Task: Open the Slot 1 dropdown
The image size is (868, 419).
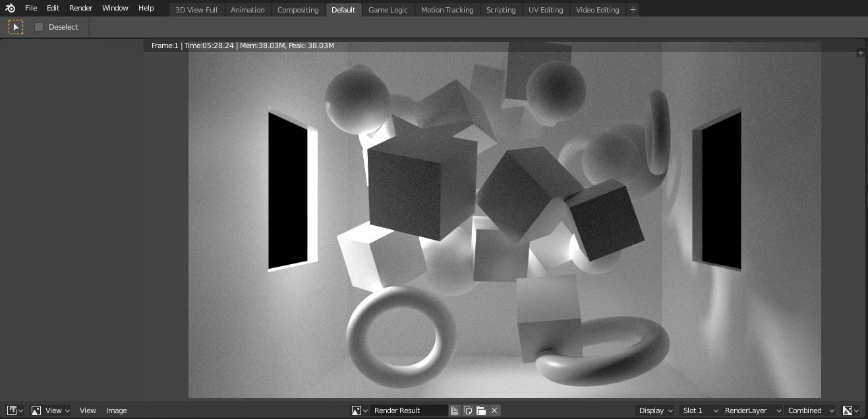Action: (697, 410)
